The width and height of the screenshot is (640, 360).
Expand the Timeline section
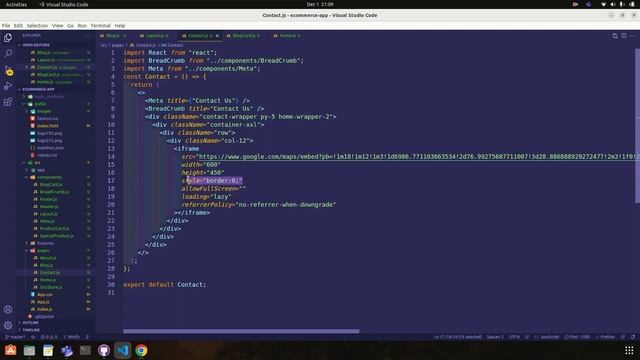coord(31,330)
